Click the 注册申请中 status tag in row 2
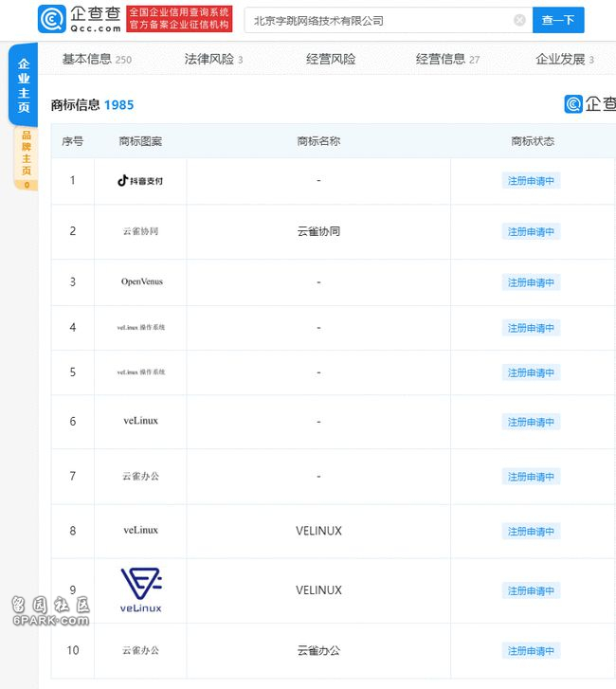Screen dimensions: 616x689 (x=531, y=231)
